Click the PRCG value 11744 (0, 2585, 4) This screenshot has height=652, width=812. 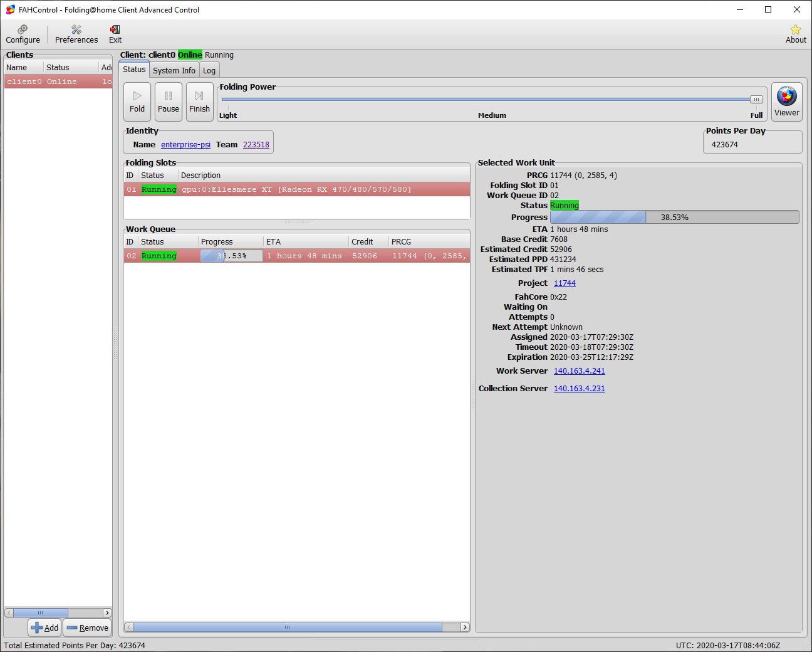584,176
